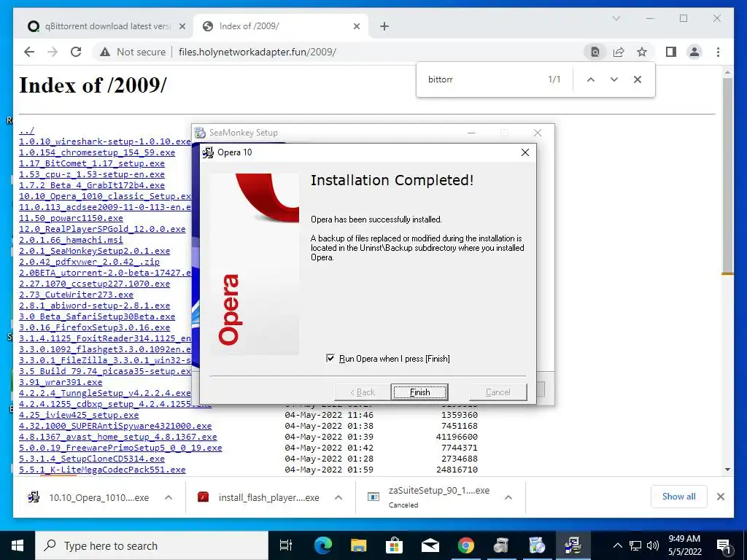Open Task View on the taskbar
747x560 pixels.
point(286,545)
